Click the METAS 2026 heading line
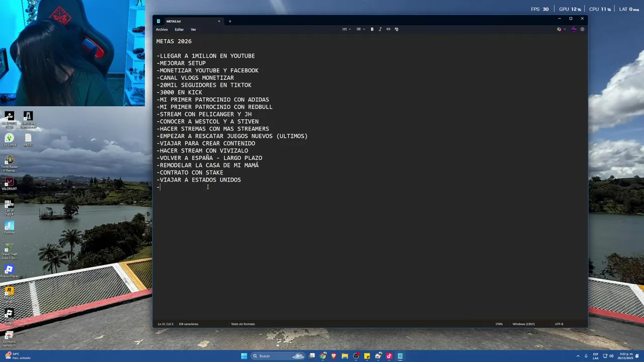The image size is (644, 362). 174,41
